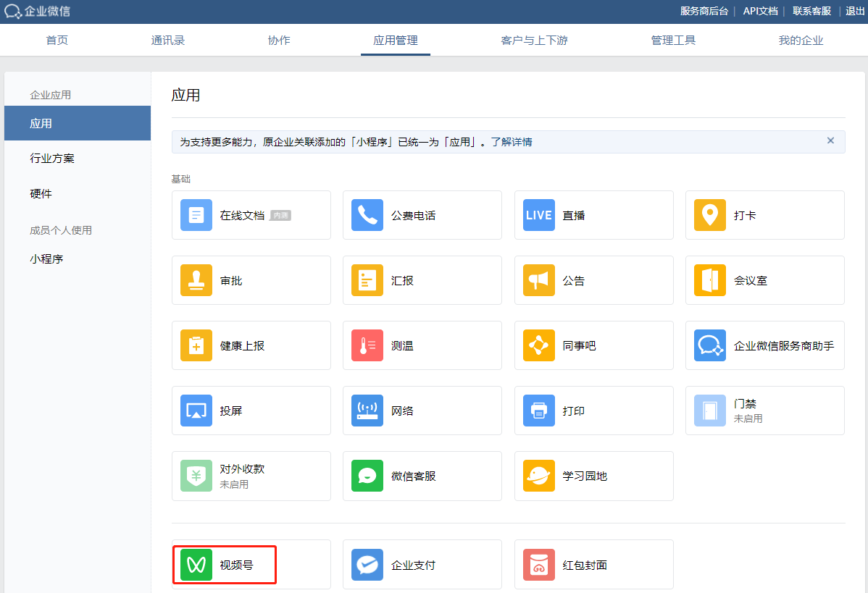This screenshot has height=593, width=868.
Task: Open the 测温 thermometer icon
Action: (367, 345)
